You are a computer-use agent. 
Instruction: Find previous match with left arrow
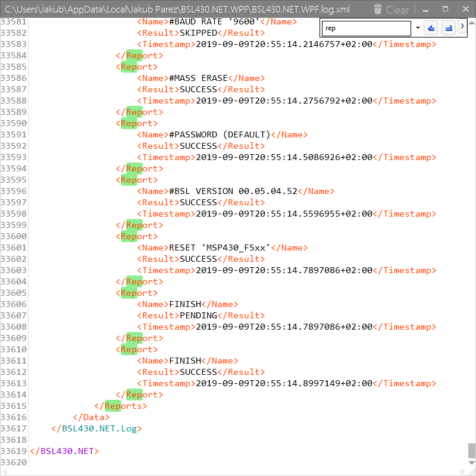click(430, 28)
